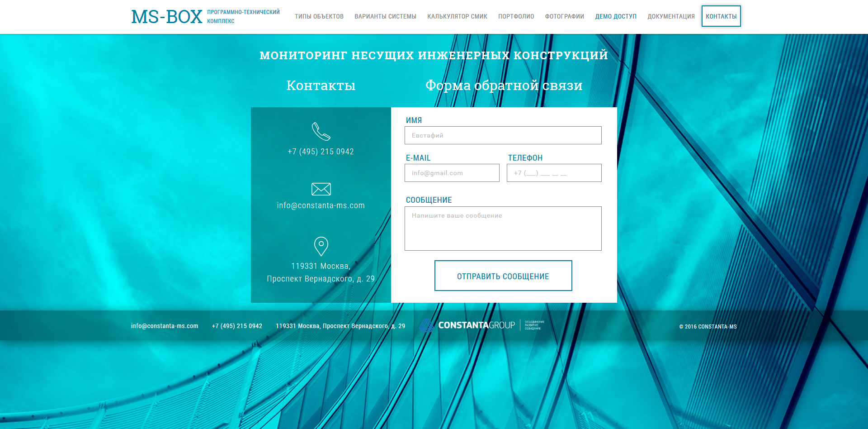Navigate to Портфолио section
The height and width of the screenshot is (429, 868).
(x=516, y=17)
